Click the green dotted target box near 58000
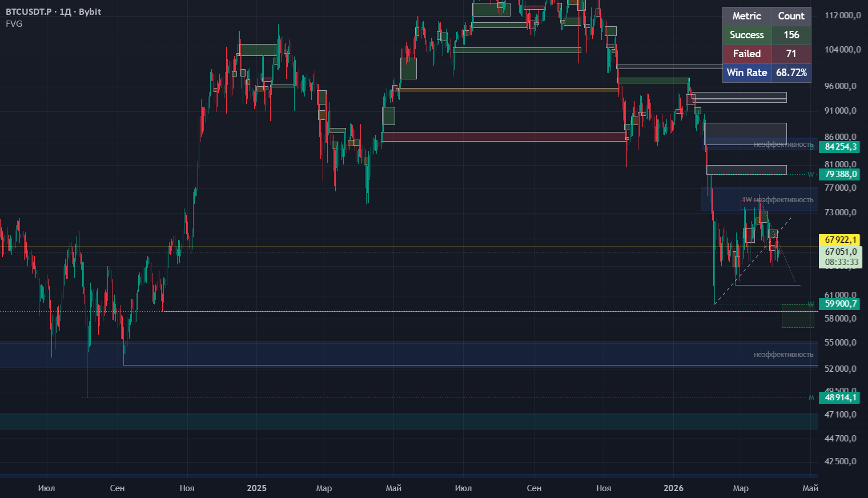Viewport: 868px width, 498px height. tap(798, 316)
